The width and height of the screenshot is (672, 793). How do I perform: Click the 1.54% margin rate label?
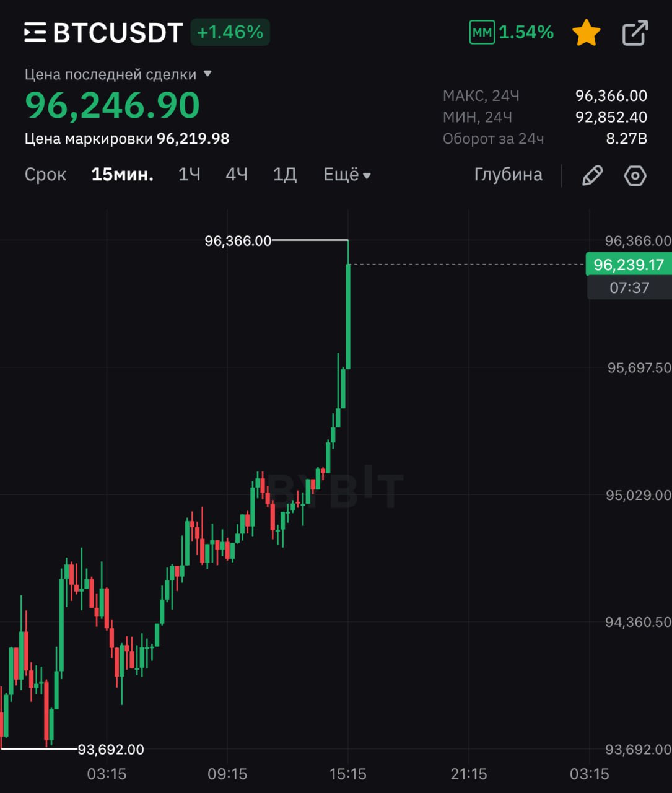pos(526,32)
